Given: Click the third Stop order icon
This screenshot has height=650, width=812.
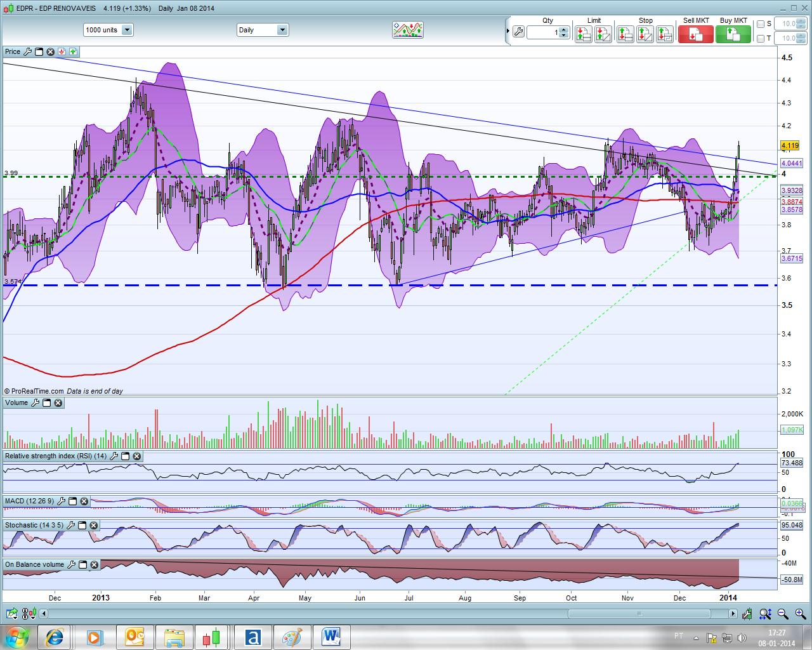Looking at the screenshot, I should point(664,34).
